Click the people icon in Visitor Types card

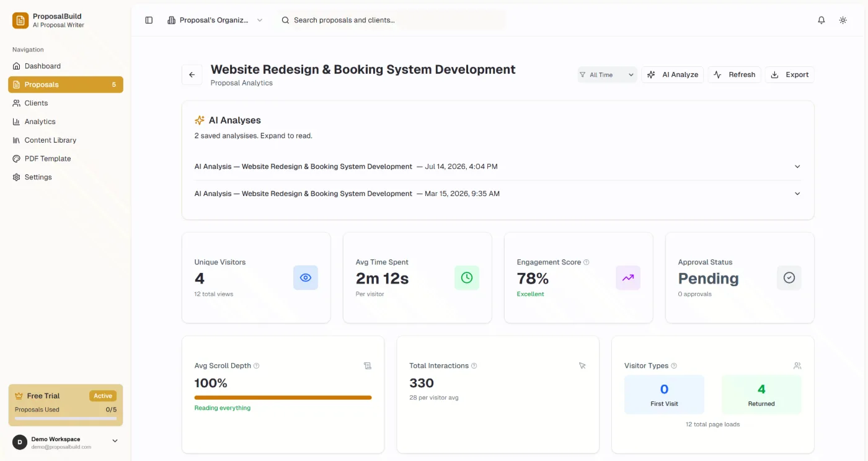(x=797, y=366)
